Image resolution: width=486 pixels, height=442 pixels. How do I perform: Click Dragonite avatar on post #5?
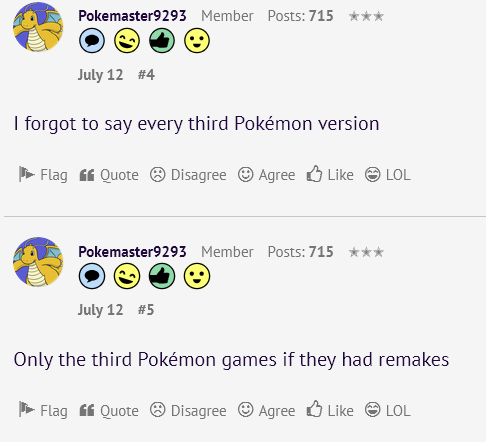38,262
